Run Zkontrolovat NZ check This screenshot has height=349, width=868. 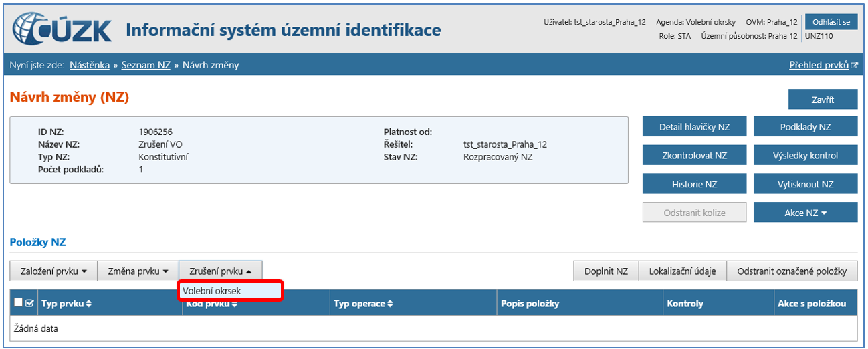pyautogui.click(x=694, y=156)
